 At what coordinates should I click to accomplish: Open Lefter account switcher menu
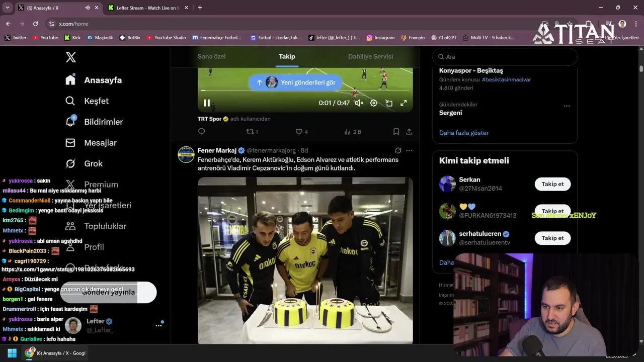(x=158, y=326)
